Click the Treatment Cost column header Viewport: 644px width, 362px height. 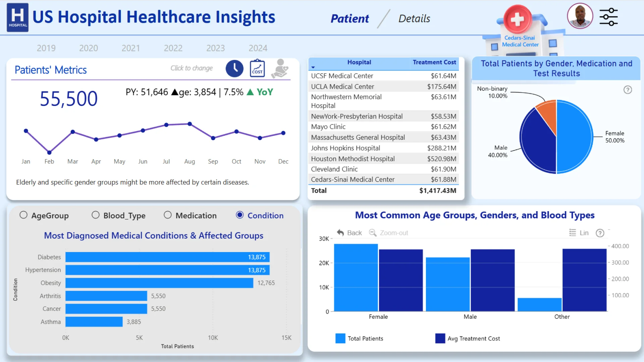434,62
